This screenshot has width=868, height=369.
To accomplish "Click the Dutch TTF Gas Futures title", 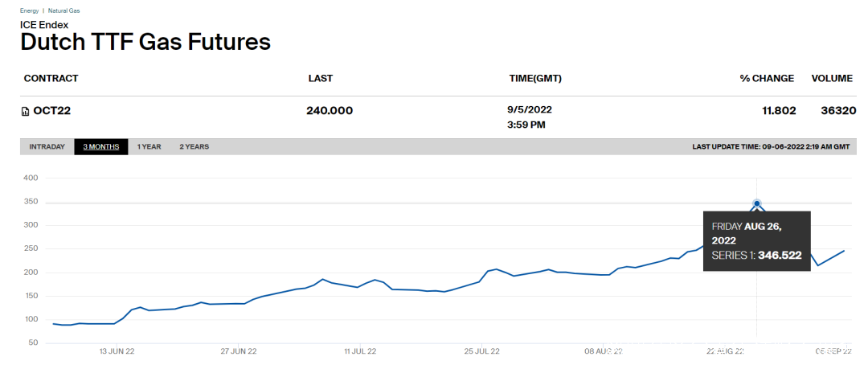I will [145, 43].
